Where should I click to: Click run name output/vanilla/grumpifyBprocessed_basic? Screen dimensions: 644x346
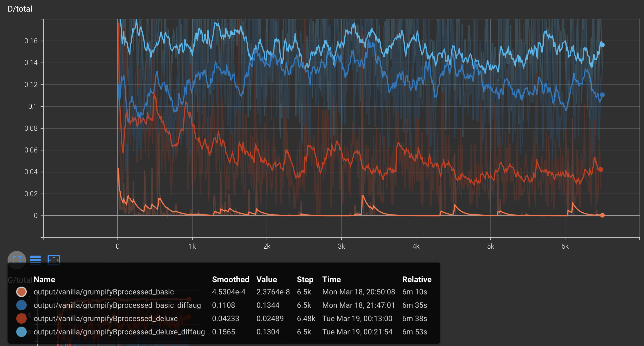[x=104, y=292]
